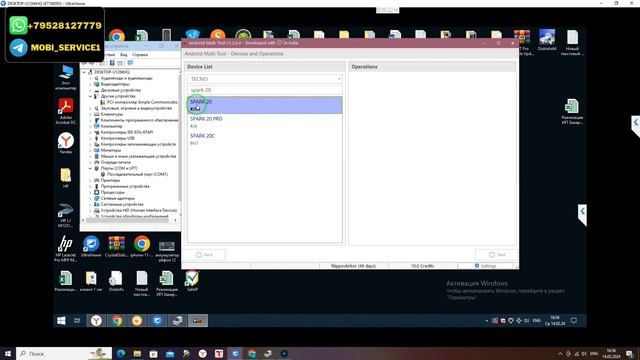This screenshot has width=640, height=360.
Task: Select the Мониторы tree row
Action: point(107,150)
